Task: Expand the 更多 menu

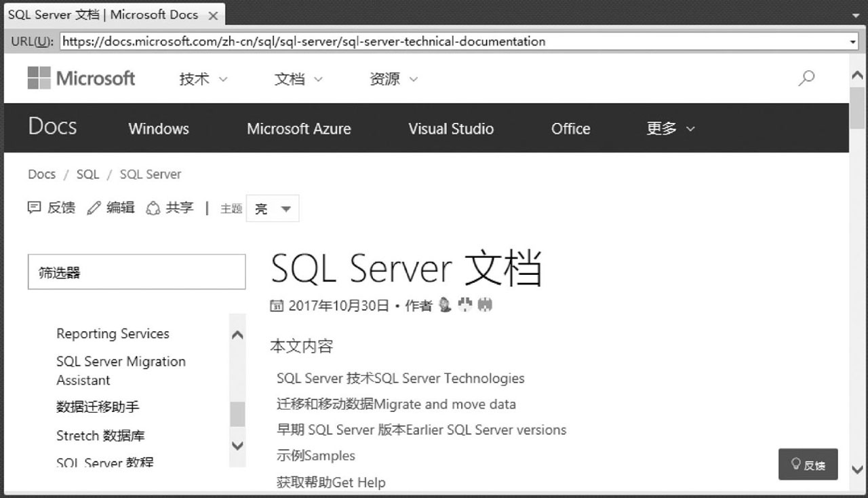Action: (x=671, y=128)
